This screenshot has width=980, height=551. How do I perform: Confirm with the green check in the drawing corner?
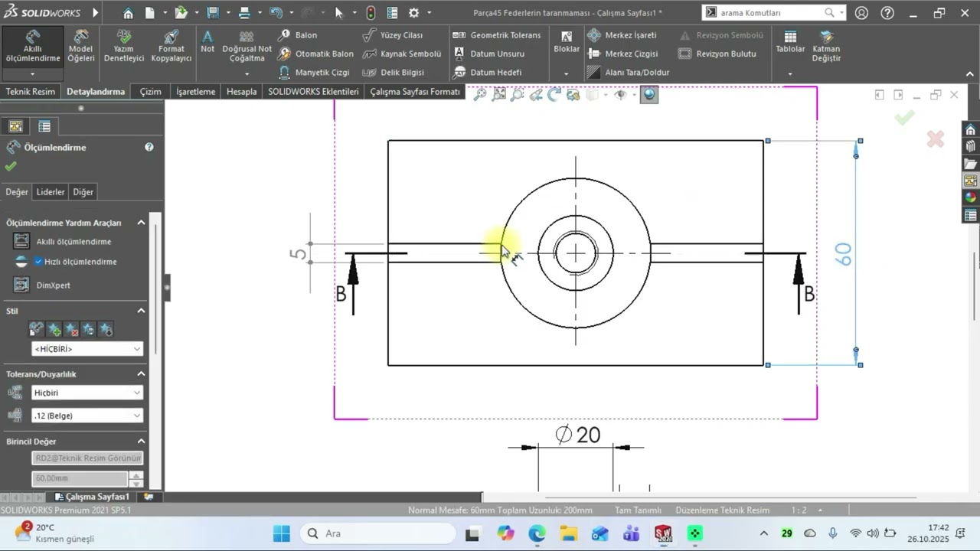(x=904, y=118)
